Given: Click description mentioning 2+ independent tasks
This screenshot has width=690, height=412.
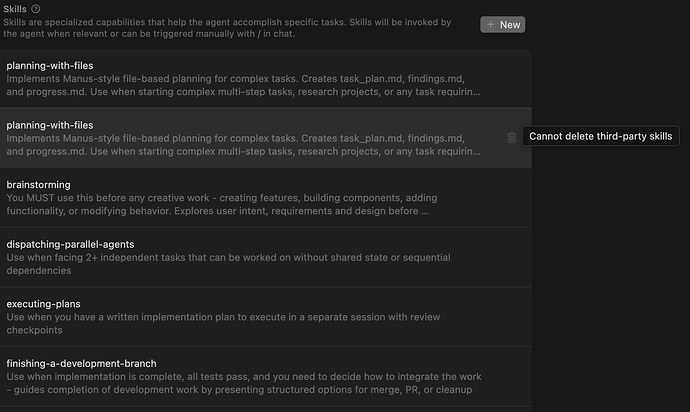Looking at the screenshot, I should [x=228, y=264].
